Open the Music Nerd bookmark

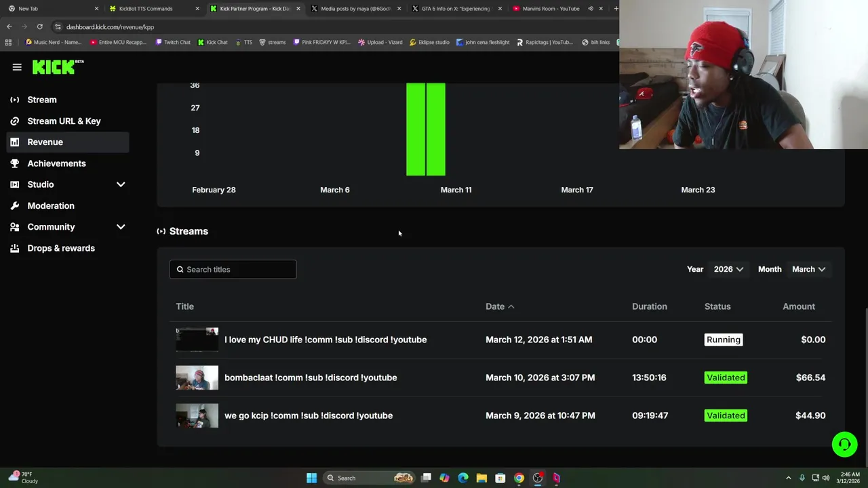click(53, 42)
